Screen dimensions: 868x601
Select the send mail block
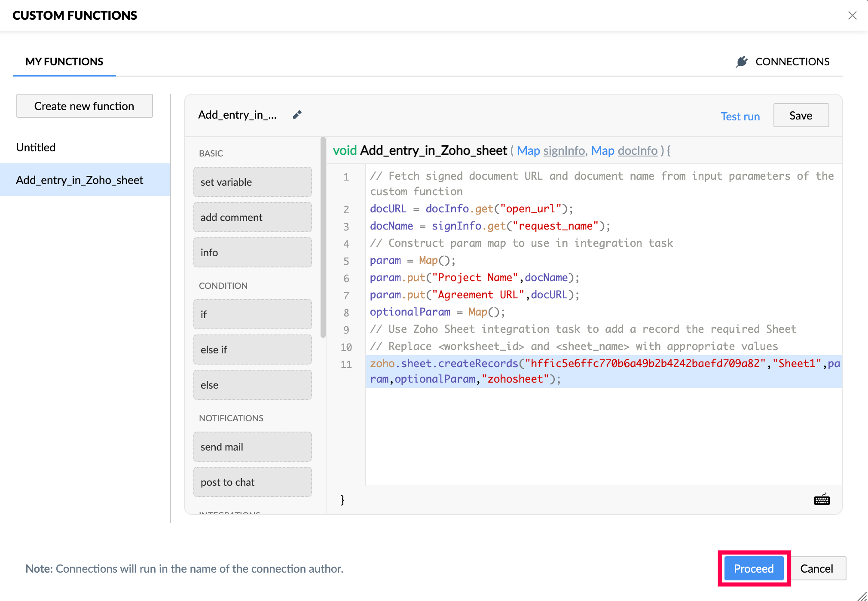(253, 447)
